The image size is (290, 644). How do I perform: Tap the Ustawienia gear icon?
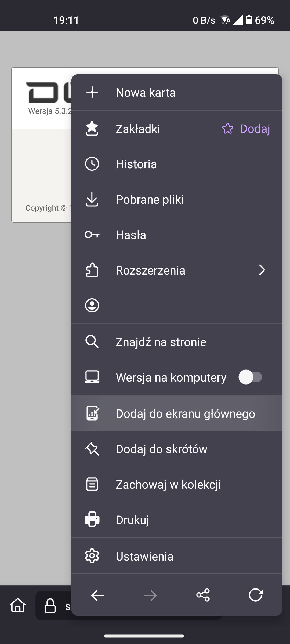92,556
